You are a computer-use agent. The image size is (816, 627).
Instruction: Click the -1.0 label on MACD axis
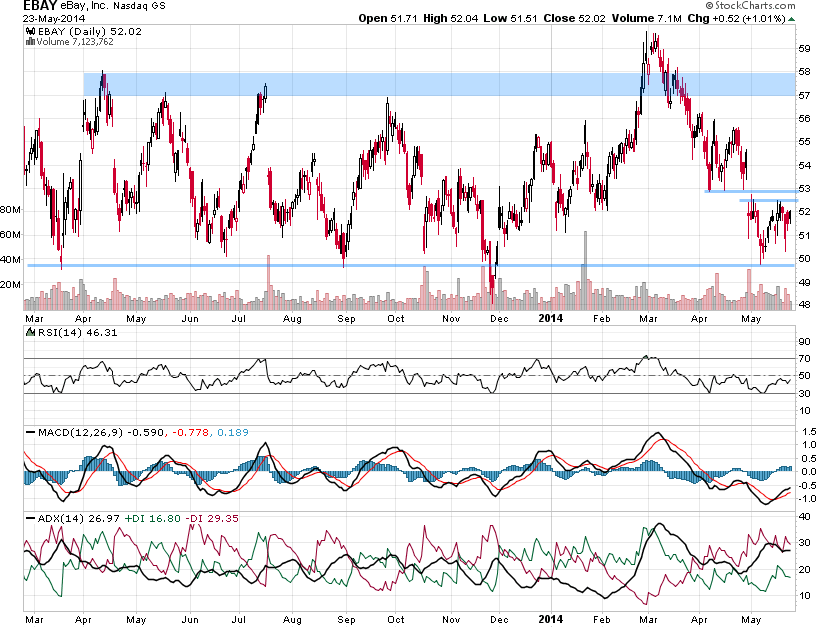coord(808,499)
